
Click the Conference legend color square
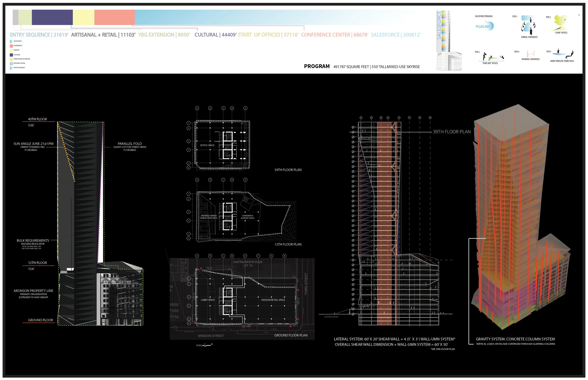(x=11, y=46)
